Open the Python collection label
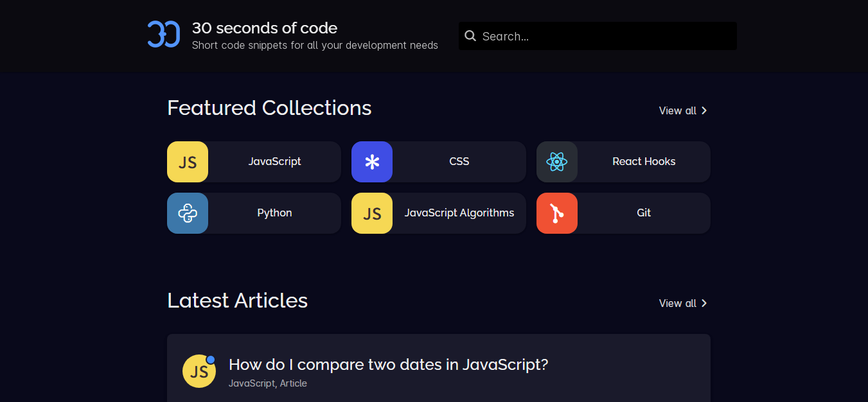The height and width of the screenshot is (402, 868). click(275, 213)
